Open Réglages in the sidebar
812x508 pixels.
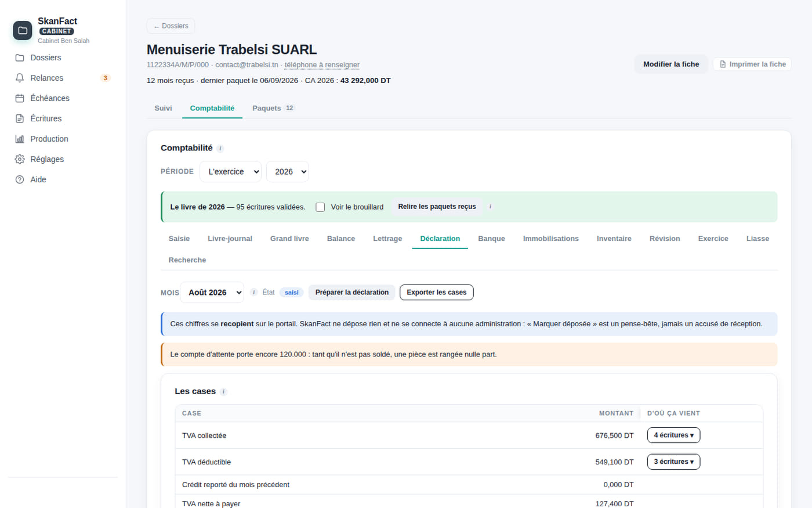click(63, 159)
